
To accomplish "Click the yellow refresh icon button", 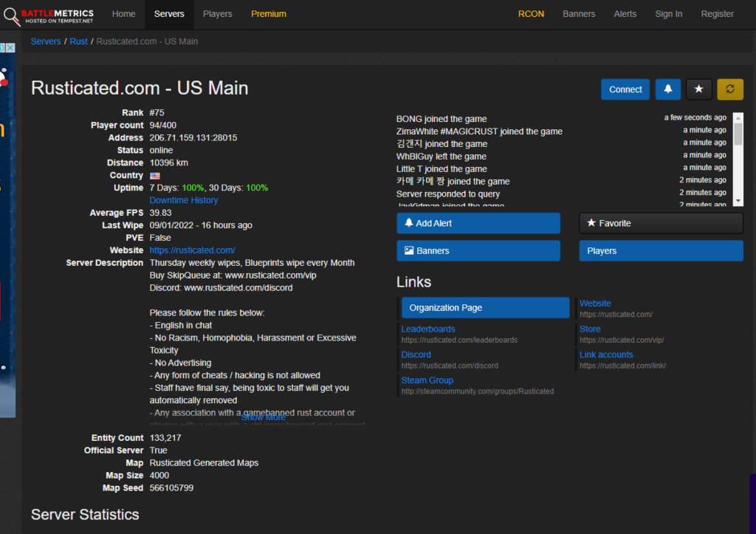I will [x=730, y=89].
